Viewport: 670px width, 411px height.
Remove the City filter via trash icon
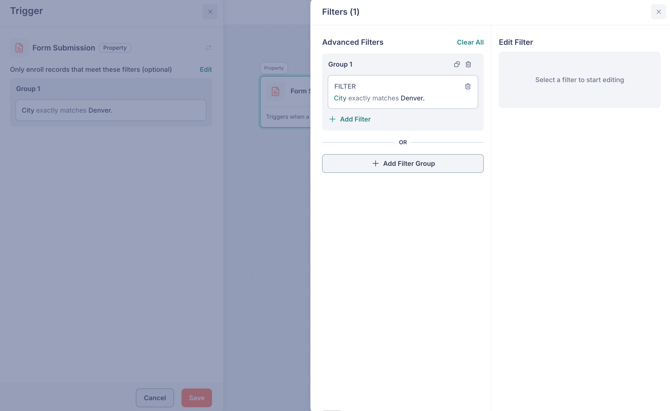(468, 87)
